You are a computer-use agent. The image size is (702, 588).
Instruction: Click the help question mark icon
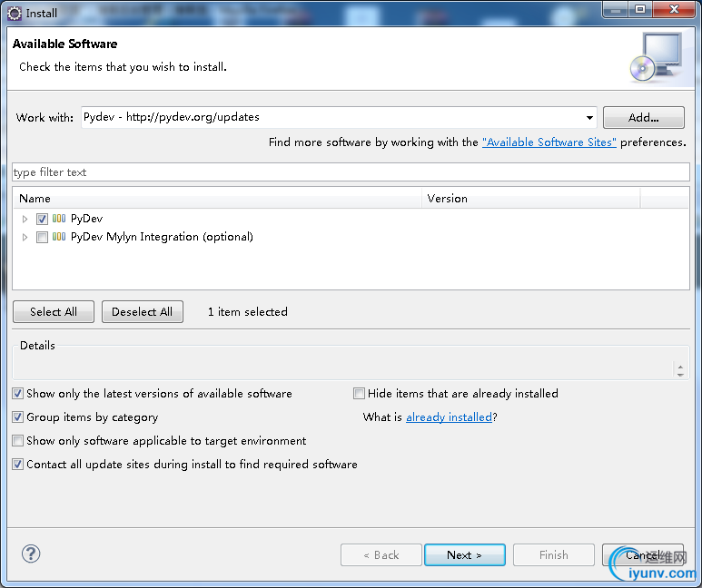(31, 554)
